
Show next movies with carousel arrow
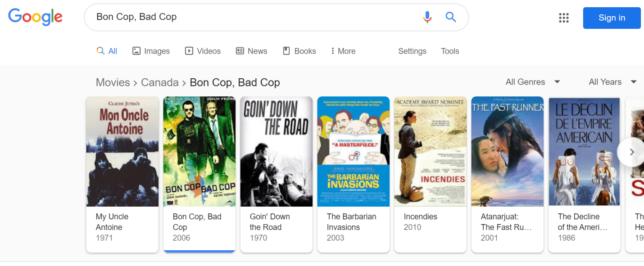tap(631, 152)
